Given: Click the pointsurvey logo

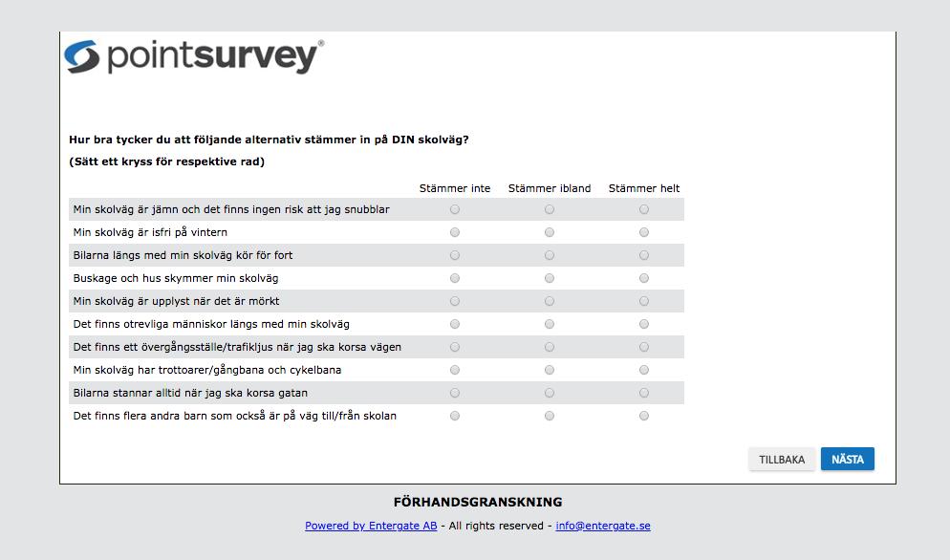Looking at the screenshot, I should tap(194, 57).
